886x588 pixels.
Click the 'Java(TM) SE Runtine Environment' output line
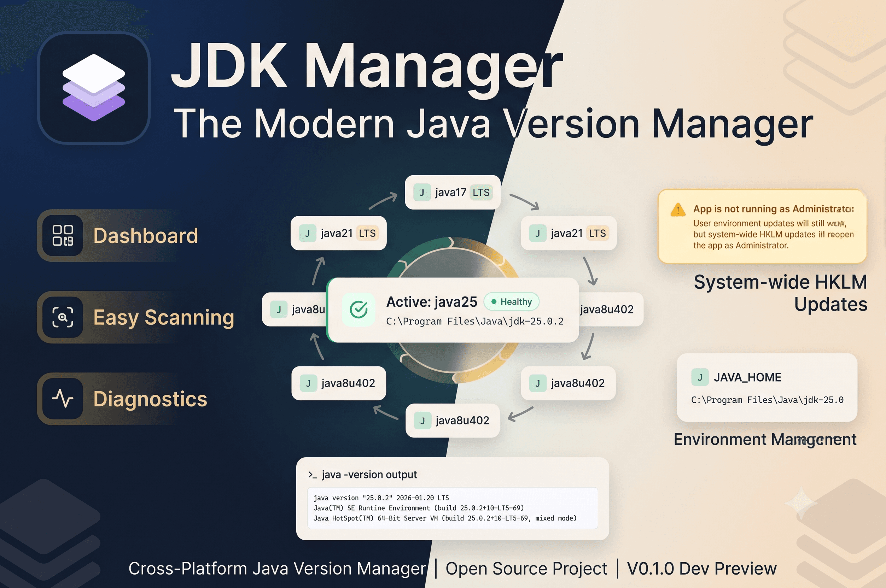click(x=419, y=508)
